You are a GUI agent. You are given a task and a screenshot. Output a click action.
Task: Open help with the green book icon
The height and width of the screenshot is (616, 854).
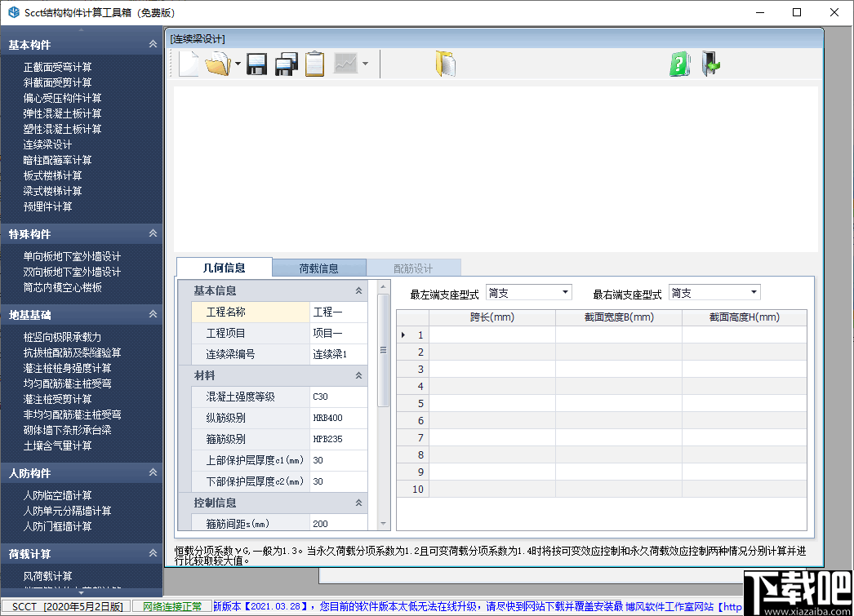click(680, 63)
